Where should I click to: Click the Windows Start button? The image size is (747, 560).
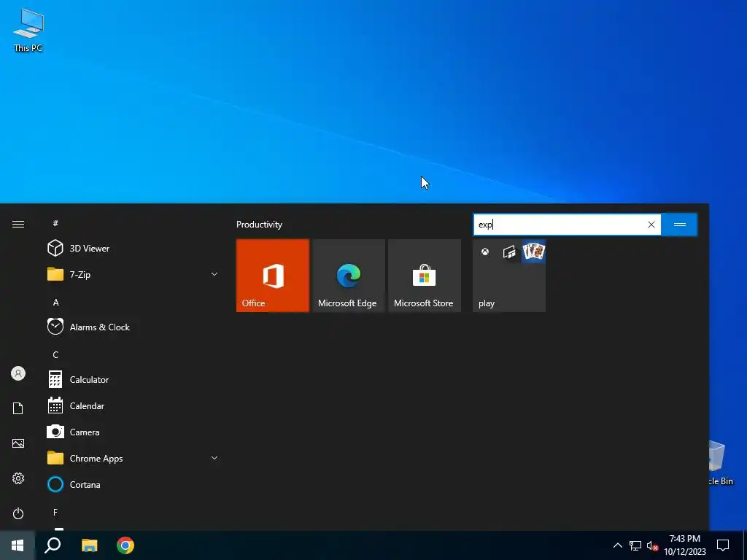[x=18, y=545]
